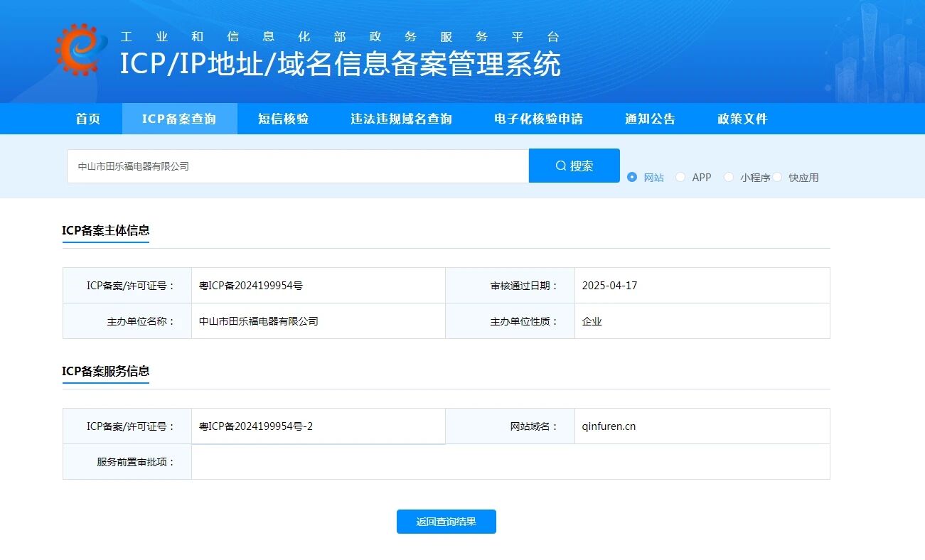Viewport: 925px width, 560px height.
Task: Open the ICP备案查询 tab
Action: click(179, 119)
